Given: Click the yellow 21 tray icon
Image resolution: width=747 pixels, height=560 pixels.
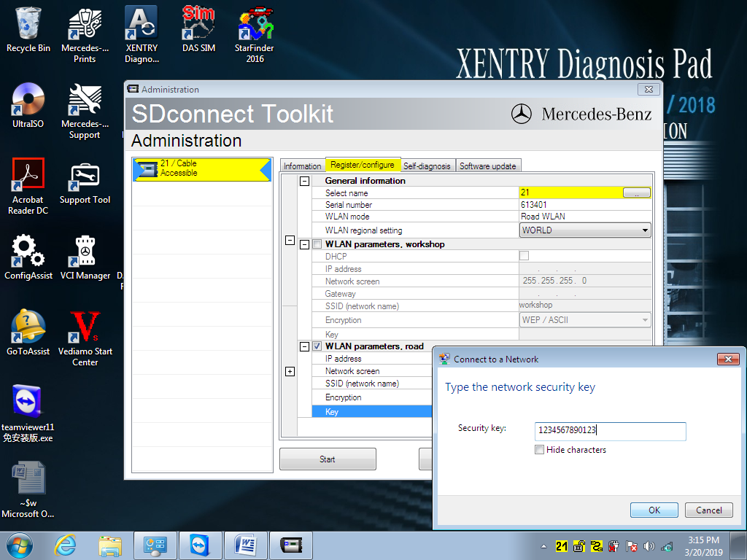Looking at the screenshot, I should tap(562, 546).
